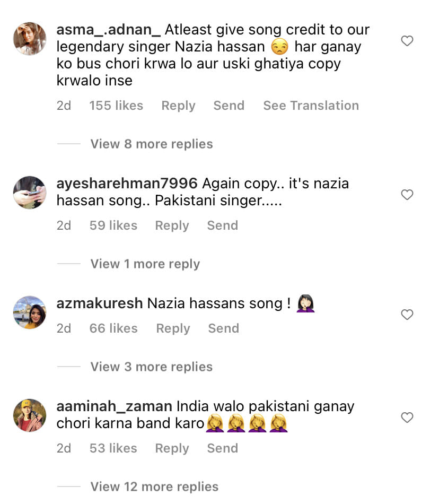Expand View 3 more replies
Image resolution: width=439 pixels, height=504 pixels.
[x=151, y=367]
